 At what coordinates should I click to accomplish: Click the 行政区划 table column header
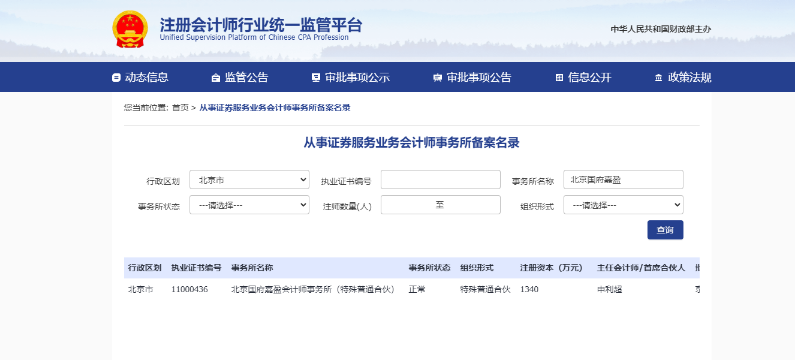[144, 268]
